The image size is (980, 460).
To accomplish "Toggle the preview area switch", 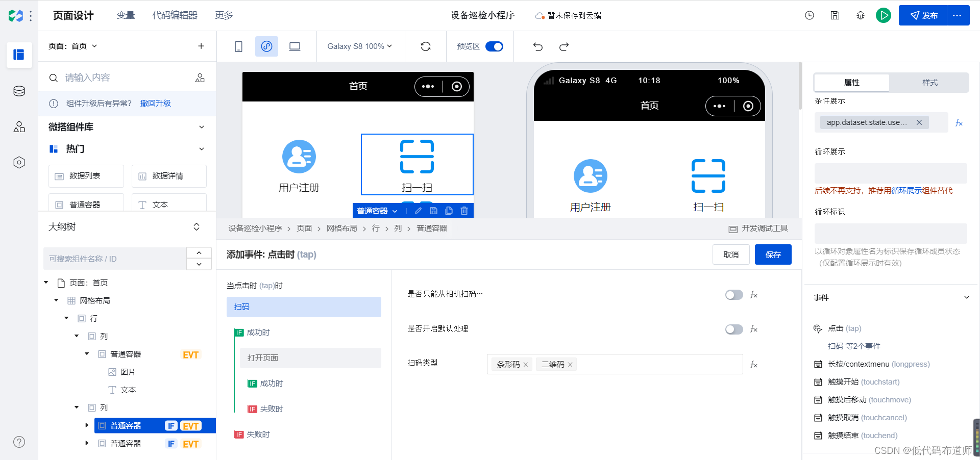I will 494,46.
